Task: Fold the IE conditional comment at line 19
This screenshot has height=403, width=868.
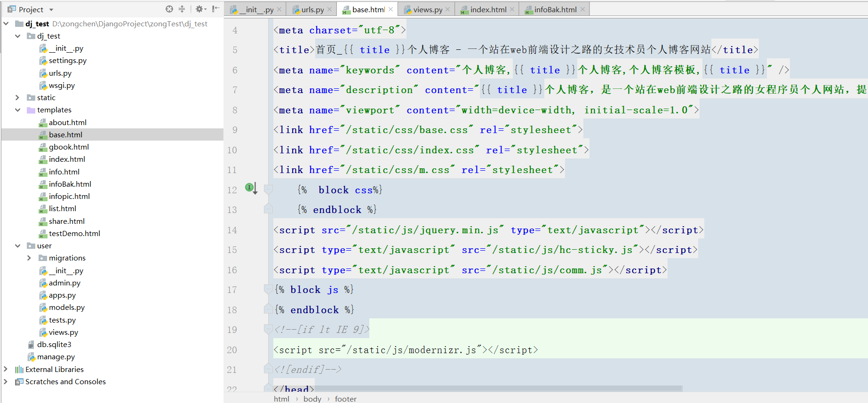Action: pyautogui.click(x=268, y=330)
